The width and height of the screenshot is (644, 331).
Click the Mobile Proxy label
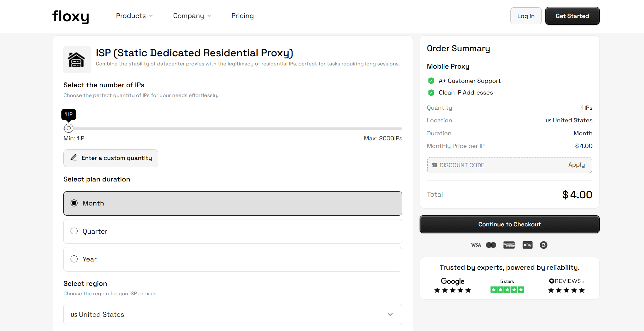448,66
